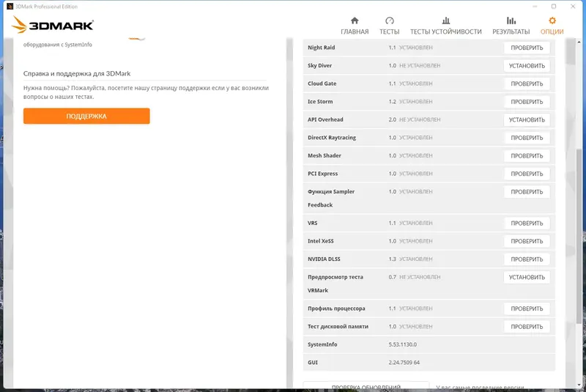
Task: Click ПРОВЕРИТЬ for PCI Express
Action: (x=527, y=174)
